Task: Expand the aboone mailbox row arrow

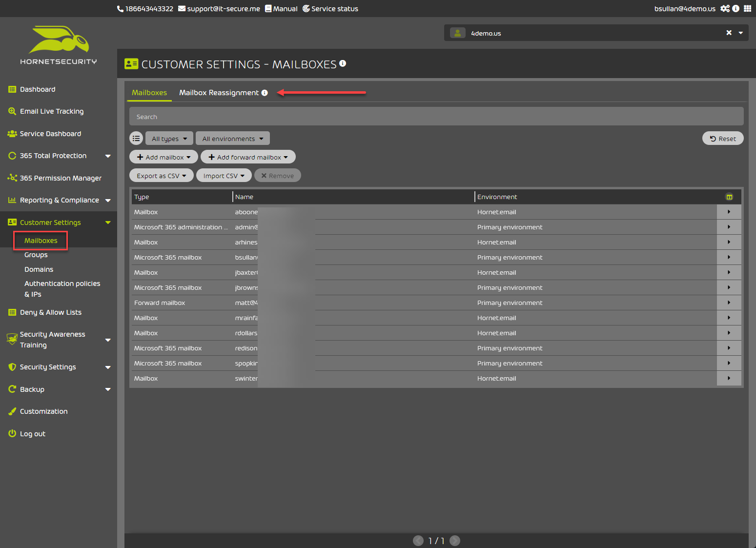Action: click(729, 212)
